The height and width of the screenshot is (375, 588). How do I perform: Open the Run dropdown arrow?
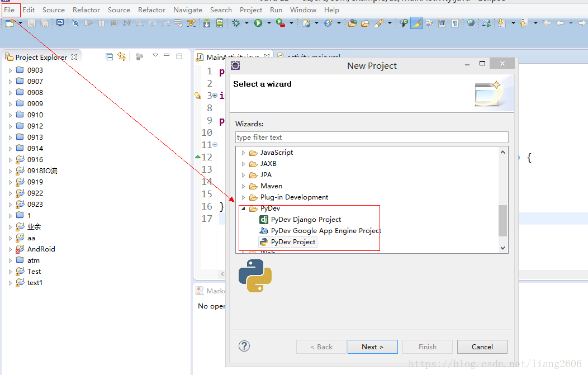point(269,23)
